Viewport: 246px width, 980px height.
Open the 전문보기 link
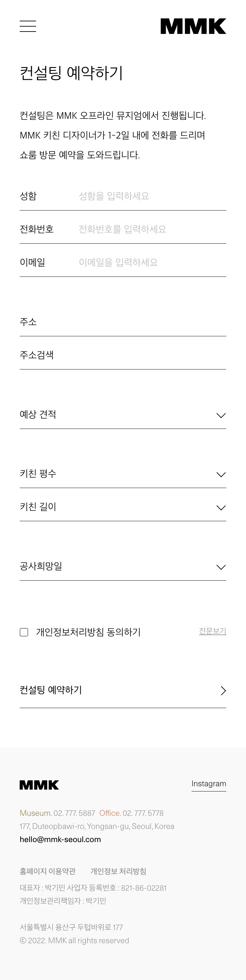(213, 631)
